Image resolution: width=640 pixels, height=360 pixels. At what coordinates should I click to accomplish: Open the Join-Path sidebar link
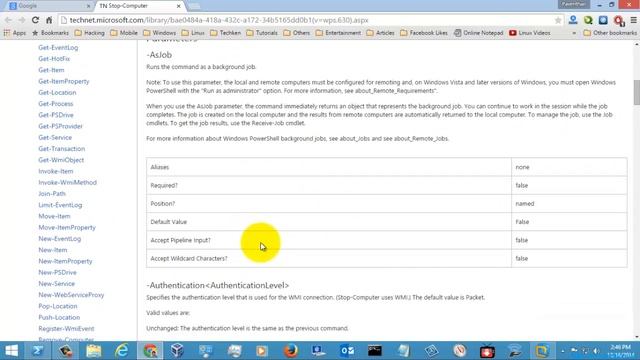(52, 193)
